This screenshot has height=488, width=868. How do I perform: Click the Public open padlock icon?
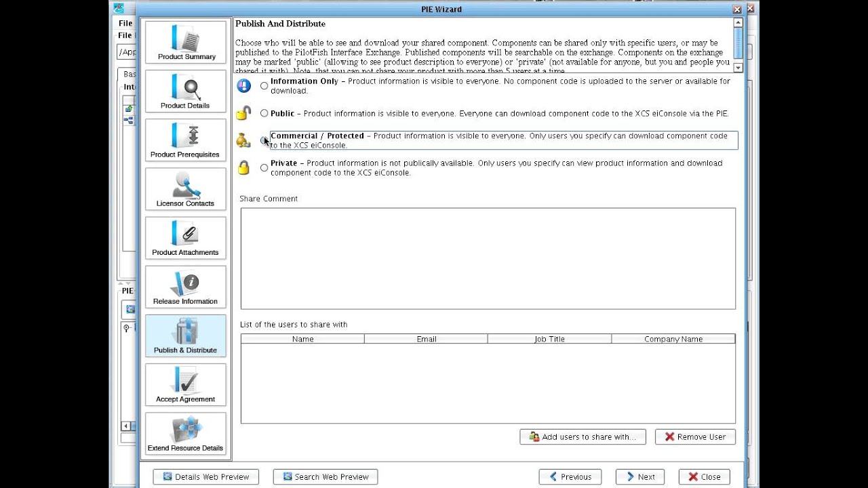(x=243, y=113)
